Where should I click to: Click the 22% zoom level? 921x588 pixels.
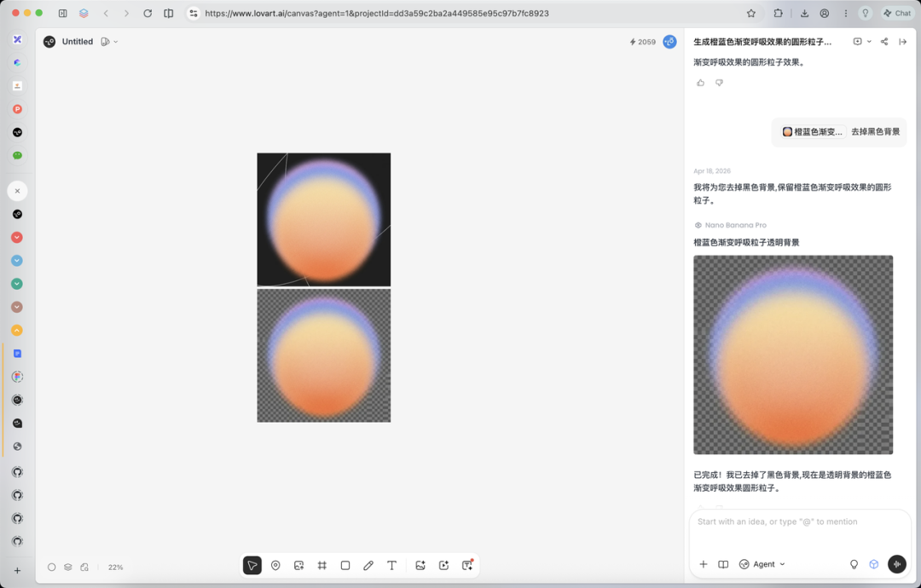pos(116,567)
